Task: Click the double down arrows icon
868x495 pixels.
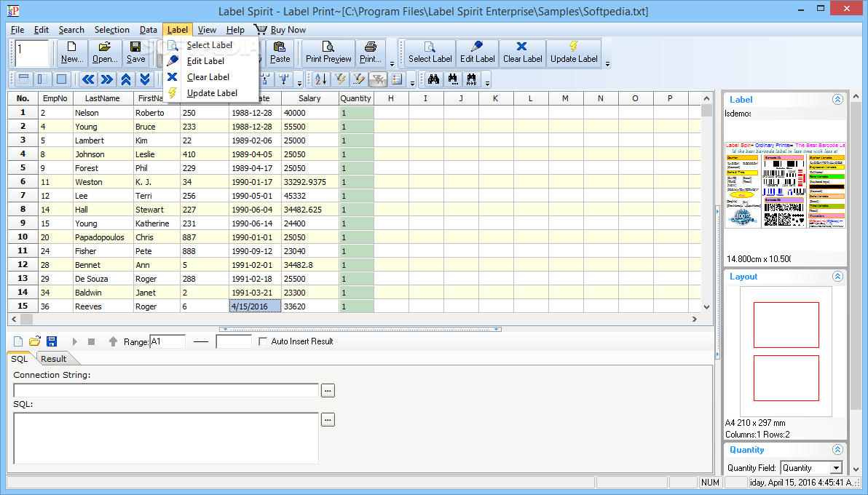Action: pyautogui.click(x=144, y=79)
